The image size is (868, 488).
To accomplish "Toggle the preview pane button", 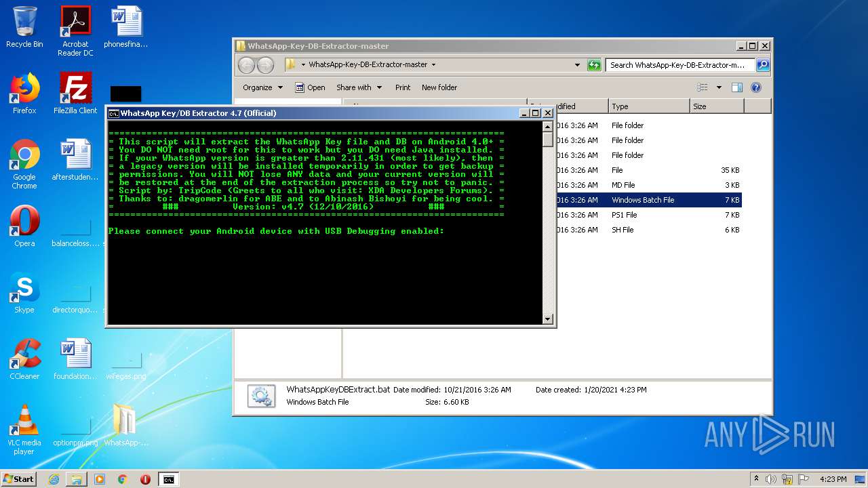I will [737, 87].
